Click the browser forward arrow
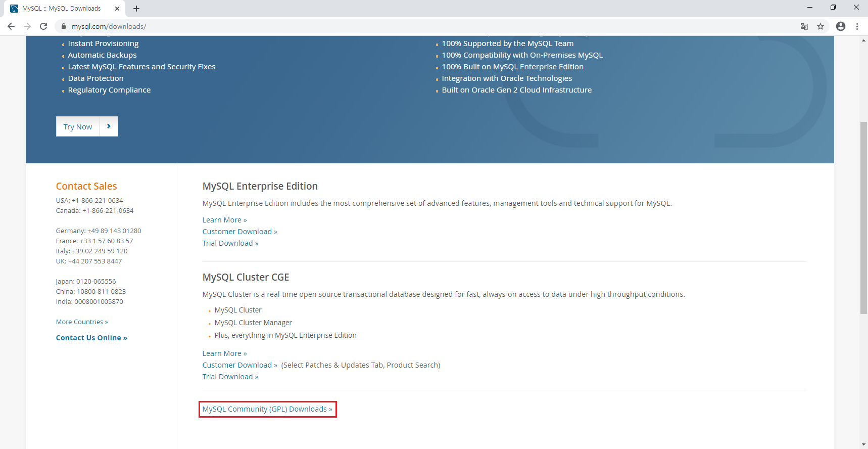Image resolution: width=868 pixels, height=449 pixels. 27,26
